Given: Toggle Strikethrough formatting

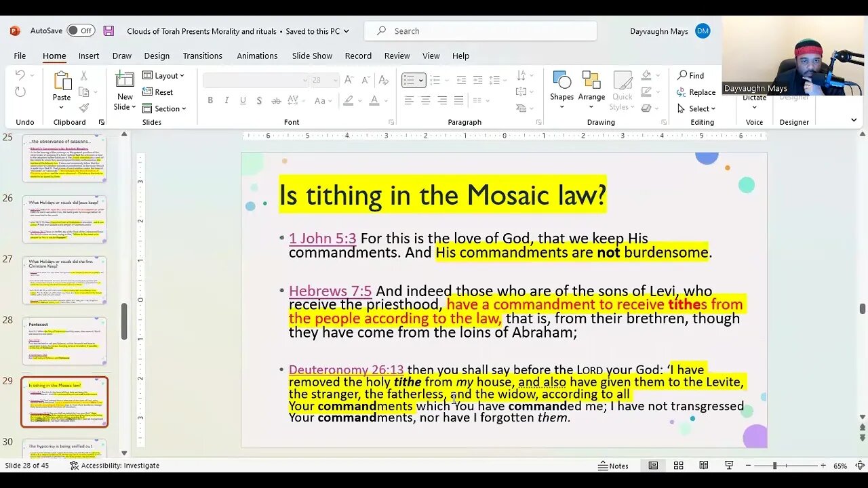Looking at the screenshot, I should click(x=276, y=100).
